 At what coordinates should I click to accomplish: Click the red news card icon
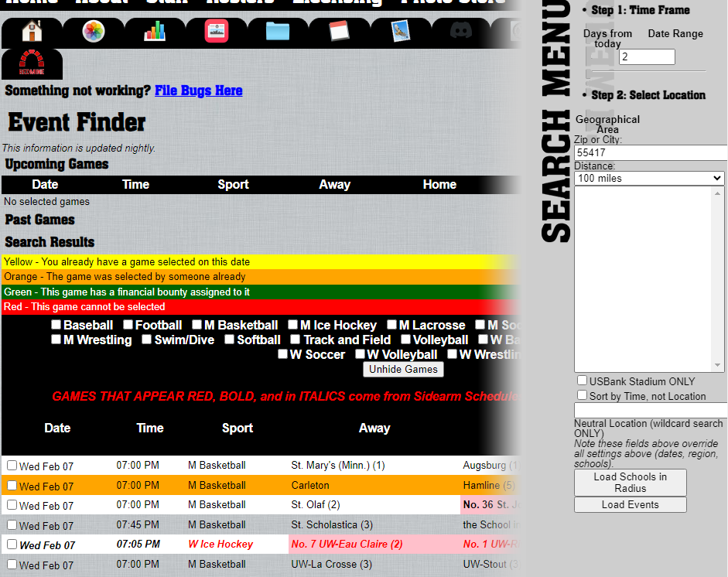click(x=217, y=32)
